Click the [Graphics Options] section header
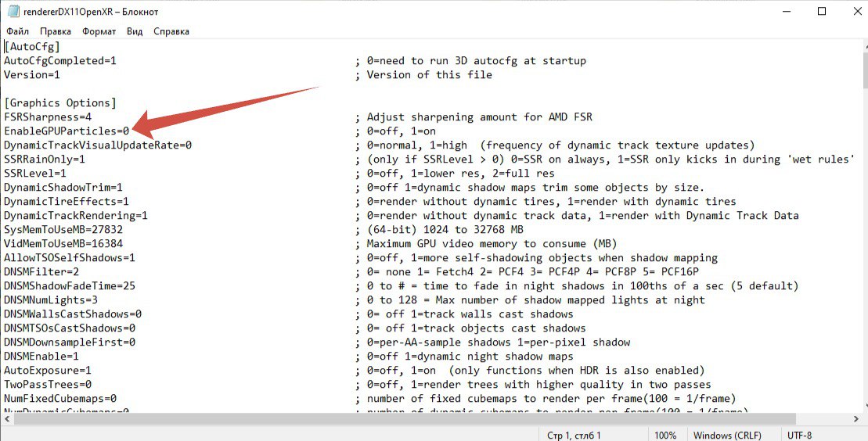868x441 pixels. click(59, 103)
